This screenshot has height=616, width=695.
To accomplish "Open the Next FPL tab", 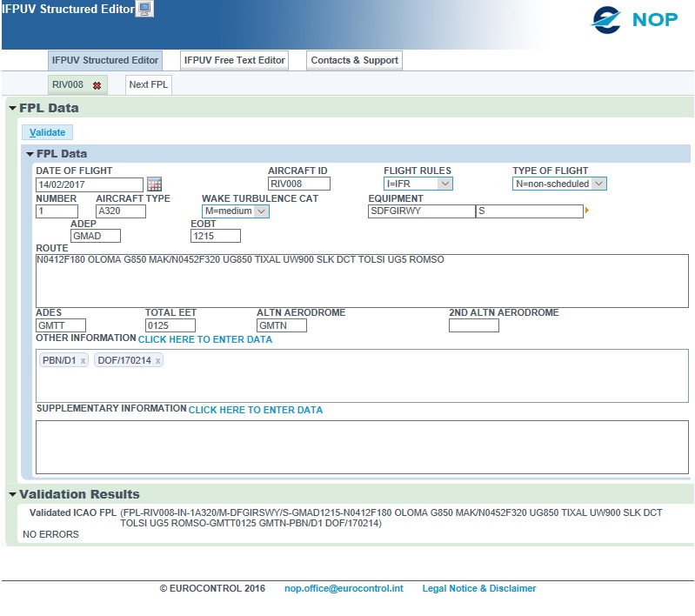I will 149,84.
